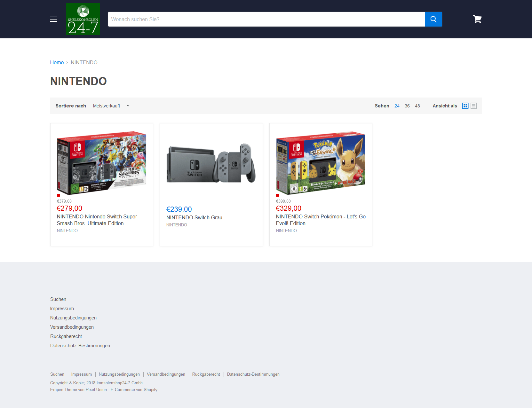Screen dimensions: 532x408
Task: Open Pokémon Let's Go Evoli product image
Action: [321, 163]
